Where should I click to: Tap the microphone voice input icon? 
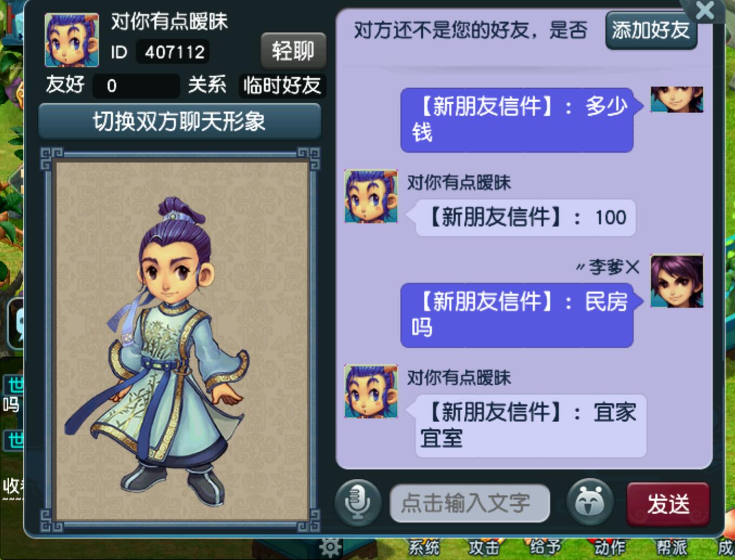point(357,503)
